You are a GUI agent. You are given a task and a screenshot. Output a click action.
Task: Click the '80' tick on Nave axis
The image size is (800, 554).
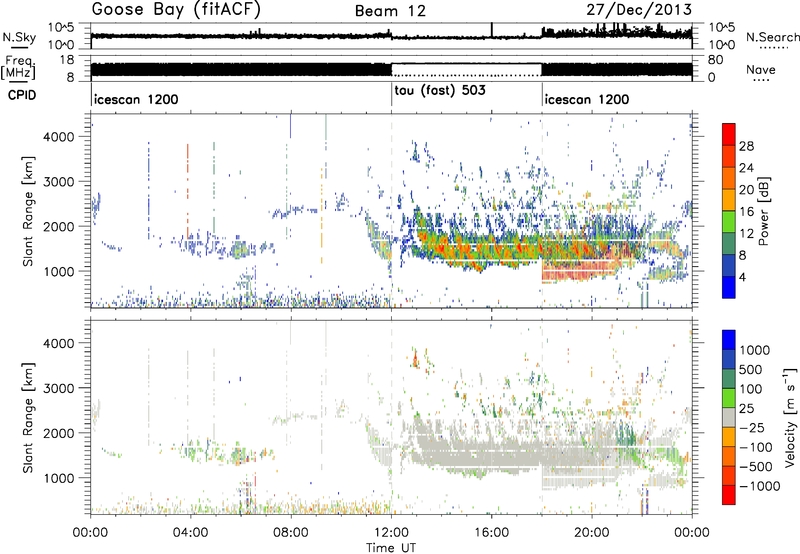(x=716, y=60)
